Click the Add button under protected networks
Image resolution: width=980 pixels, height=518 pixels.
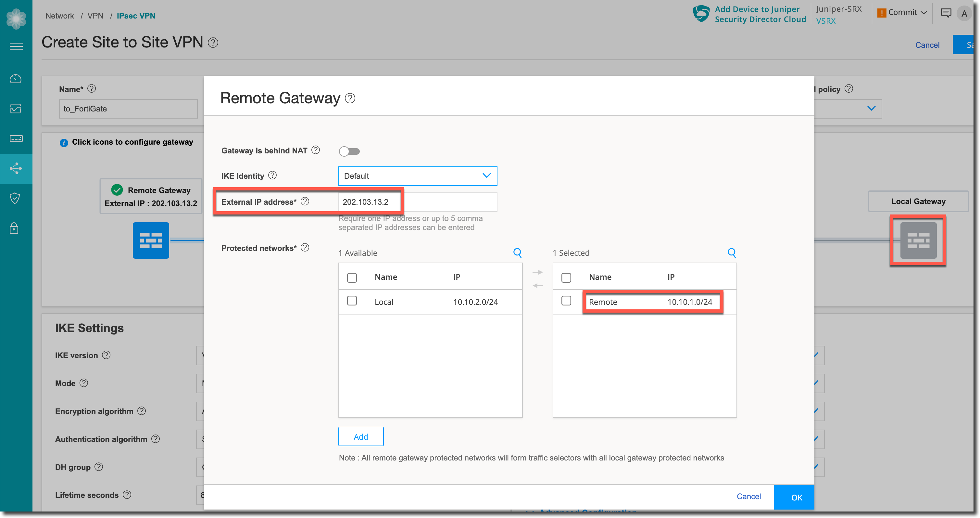coord(361,436)
